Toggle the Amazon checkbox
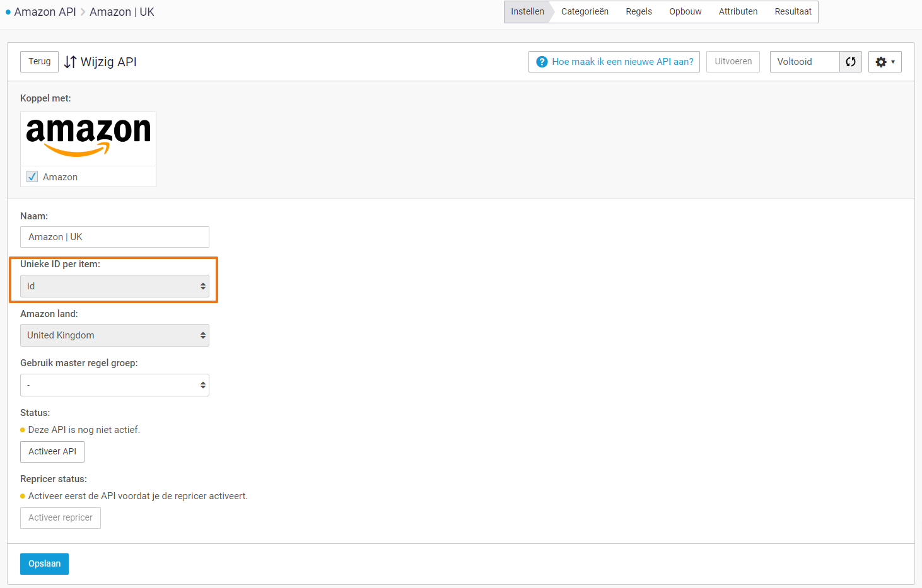The image size is (922, 588). click(x=32, y=176)
